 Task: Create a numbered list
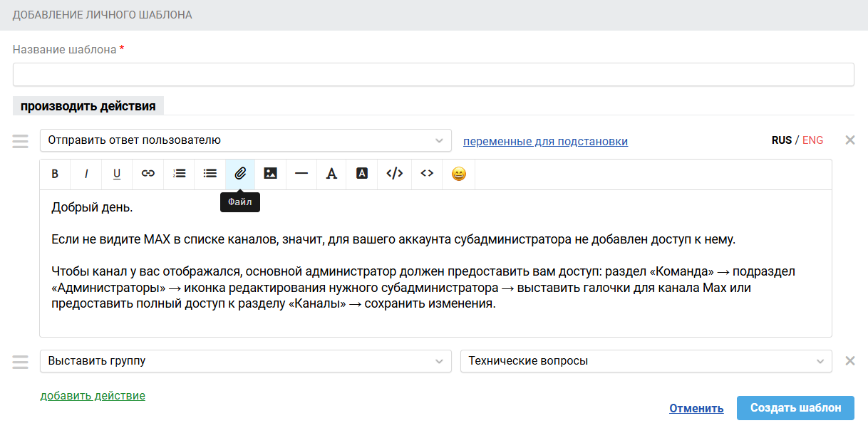pyautogui.click(x=179, y=174)
